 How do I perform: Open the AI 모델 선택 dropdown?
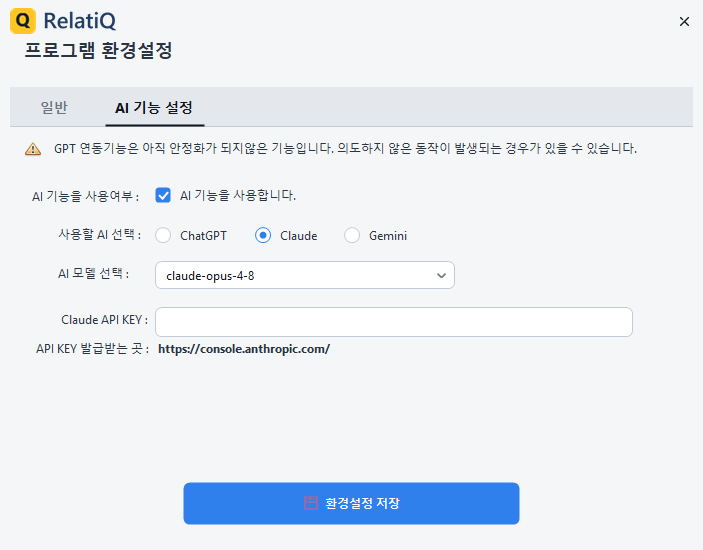coord(305,275)
